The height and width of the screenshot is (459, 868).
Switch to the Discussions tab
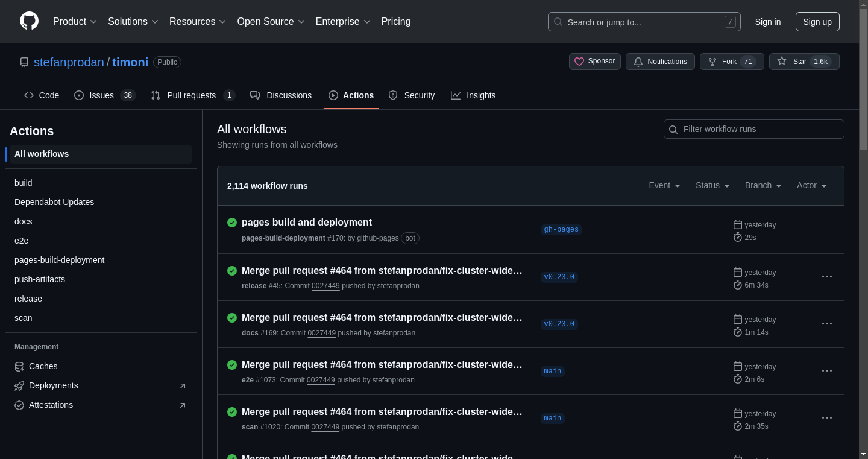coord(281,95)
